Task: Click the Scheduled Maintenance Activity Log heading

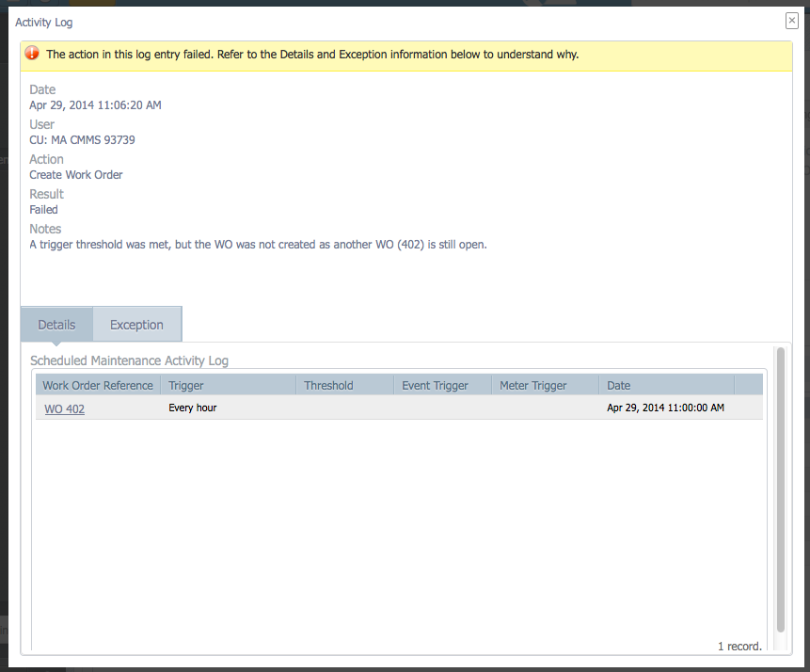Action: pyautogui.click(x=128, y=360)
